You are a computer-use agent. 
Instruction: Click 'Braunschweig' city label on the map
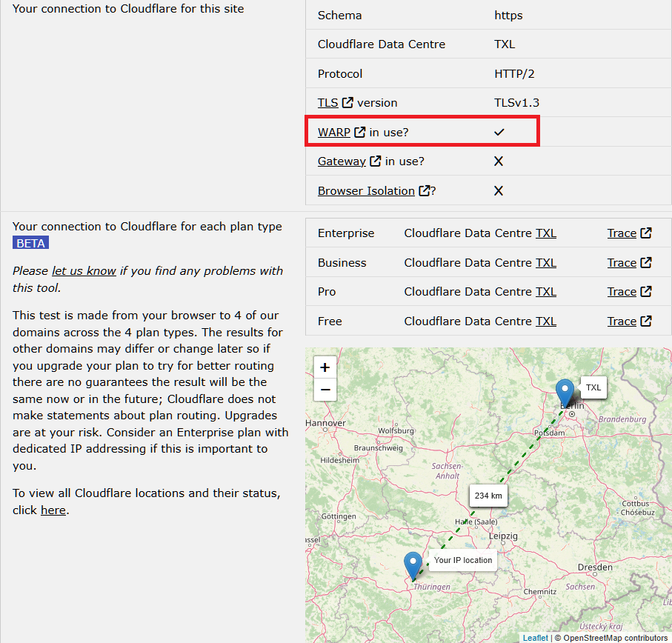tap(378, 448)
